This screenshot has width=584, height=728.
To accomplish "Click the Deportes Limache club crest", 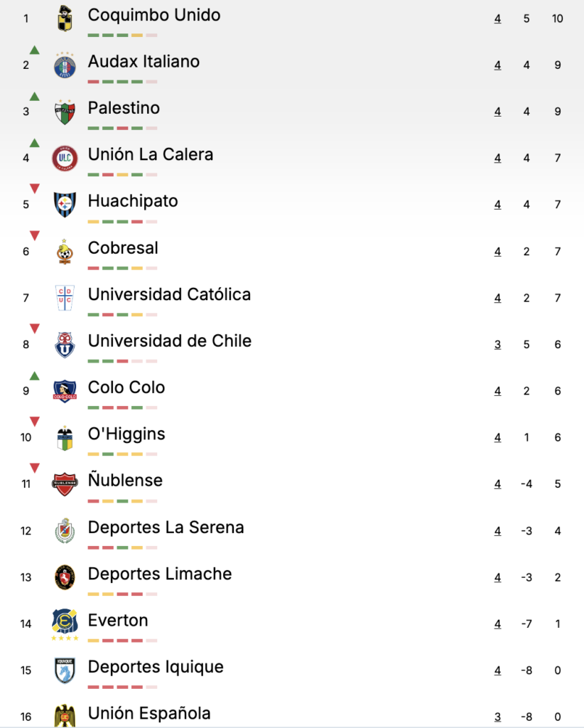I will (x=65, y=577).
